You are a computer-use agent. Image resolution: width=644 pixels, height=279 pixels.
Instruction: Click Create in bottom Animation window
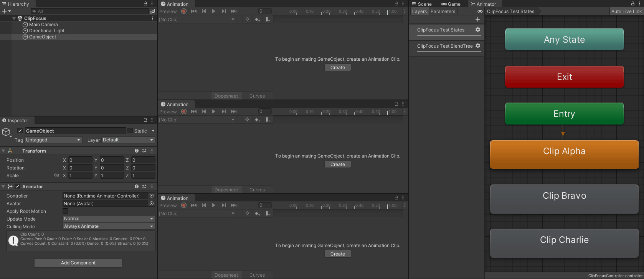(338, 254)
